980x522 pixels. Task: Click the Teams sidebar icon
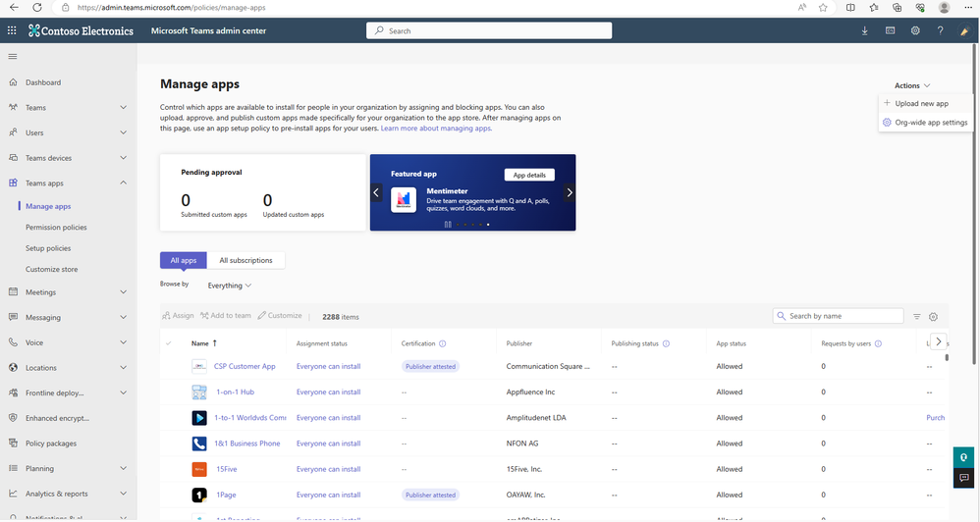(x=13, y=107)
